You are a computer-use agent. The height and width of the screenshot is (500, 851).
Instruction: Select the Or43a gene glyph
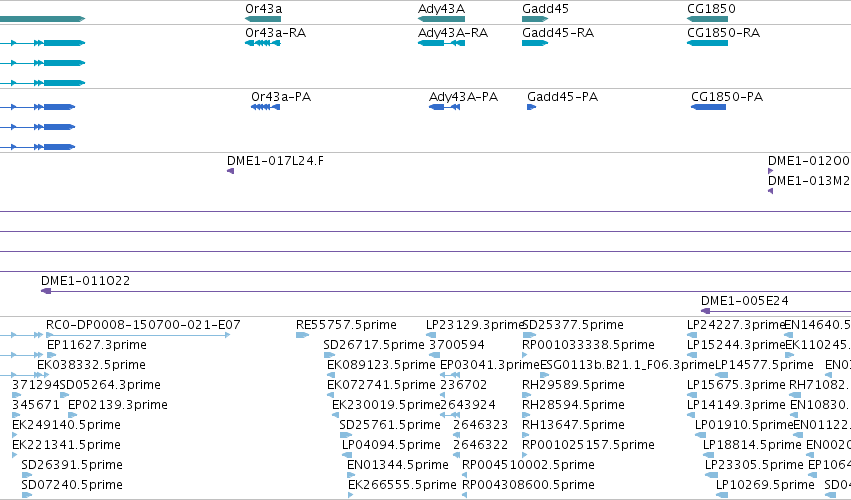pos(263,19)
